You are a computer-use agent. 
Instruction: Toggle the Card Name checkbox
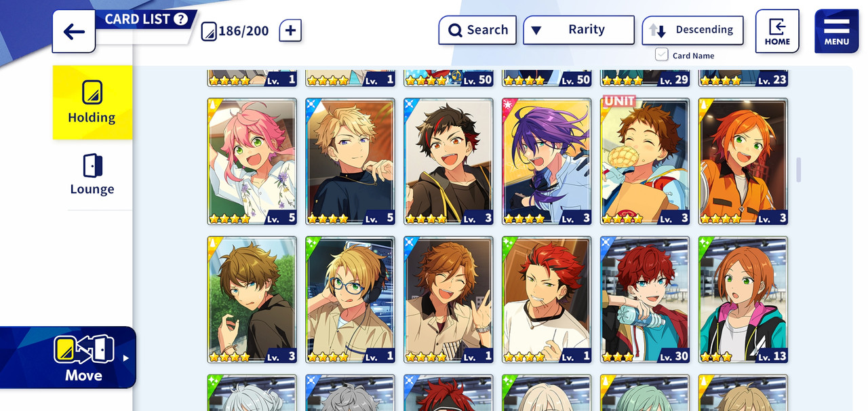[x=661, y=55]
